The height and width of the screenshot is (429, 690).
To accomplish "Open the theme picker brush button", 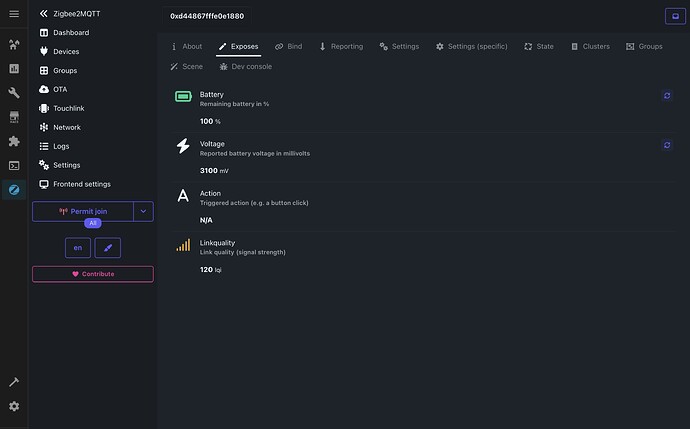I will tap(108, 248).
